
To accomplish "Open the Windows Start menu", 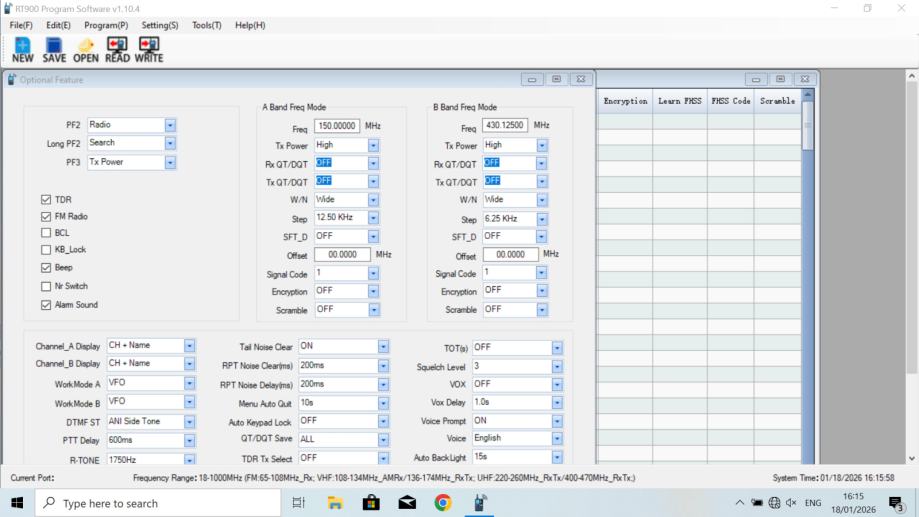I will [17, 503].
